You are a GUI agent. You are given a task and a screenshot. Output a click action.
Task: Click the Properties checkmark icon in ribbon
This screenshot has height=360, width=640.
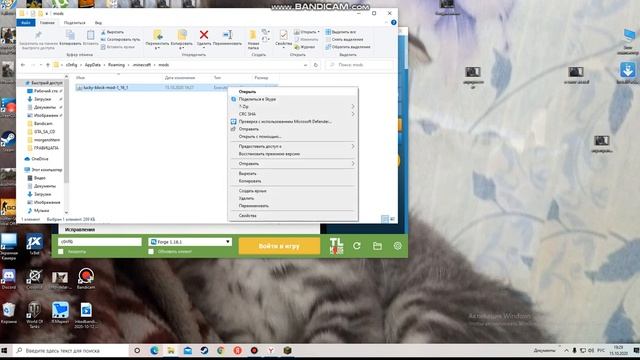[283, 35]
